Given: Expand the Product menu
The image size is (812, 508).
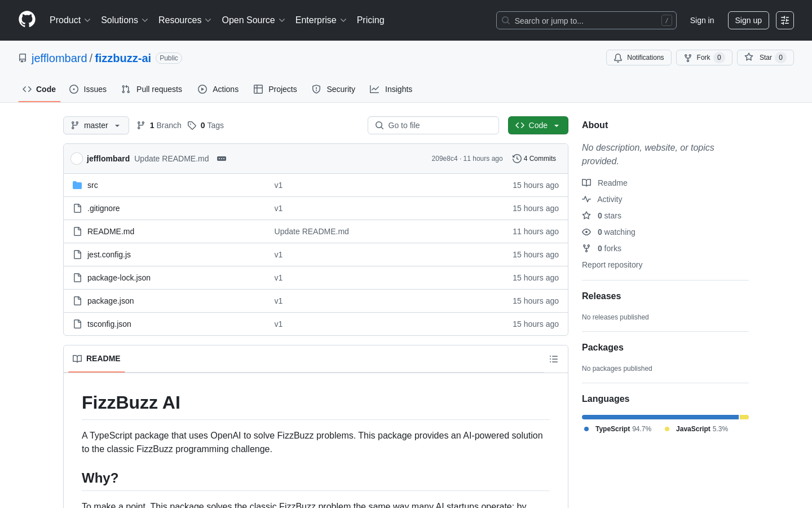Looking at the screenshot, I should click(x=70, y=20).
